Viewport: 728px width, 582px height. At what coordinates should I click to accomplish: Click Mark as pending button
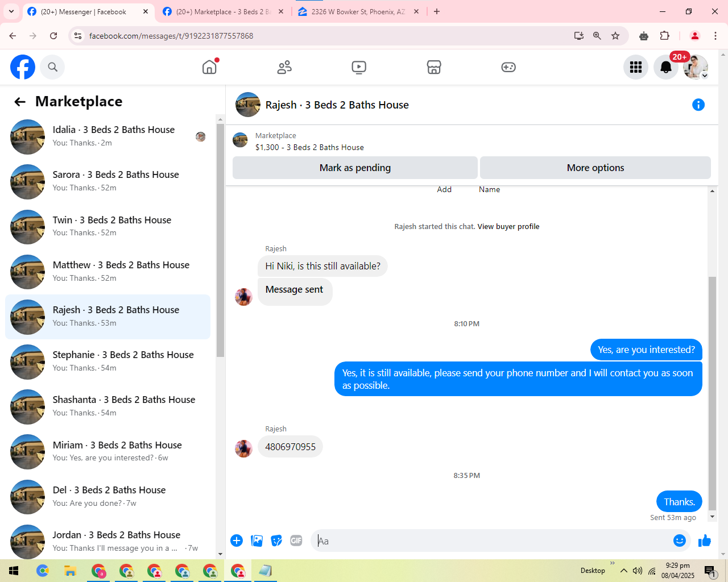pyautogui.click(x=355, y=168)
